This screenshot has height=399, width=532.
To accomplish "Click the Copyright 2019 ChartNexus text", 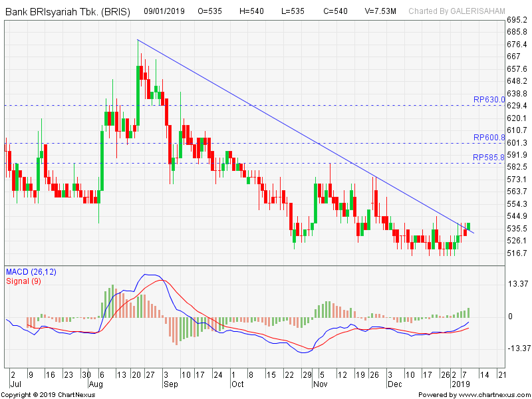I will point(50,394).
